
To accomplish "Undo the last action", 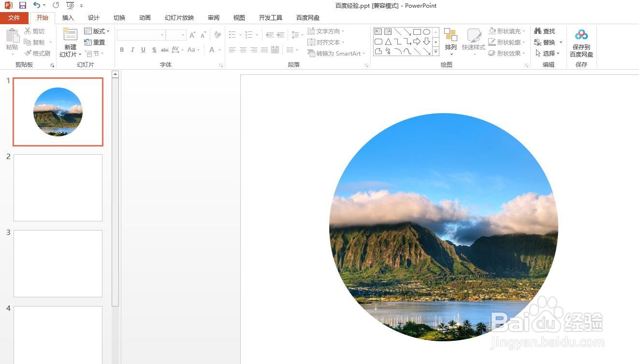I will point(37,5).
